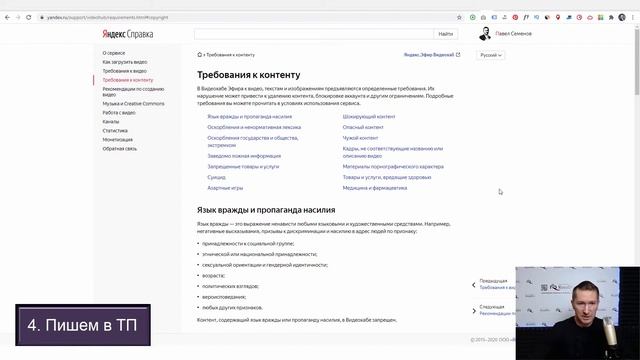Viewport: 640px width, 360px height.
Task: Click the slanted П extension icon
Action: (526, 18)
